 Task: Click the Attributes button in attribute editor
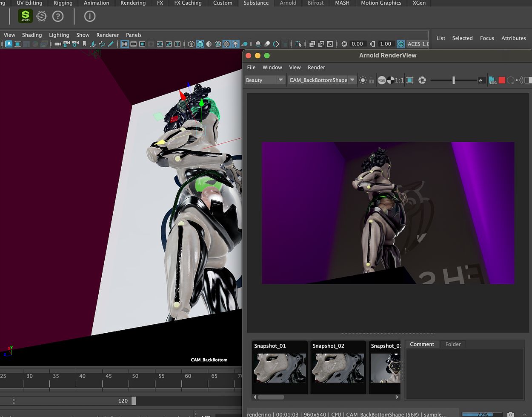(513, 38)
